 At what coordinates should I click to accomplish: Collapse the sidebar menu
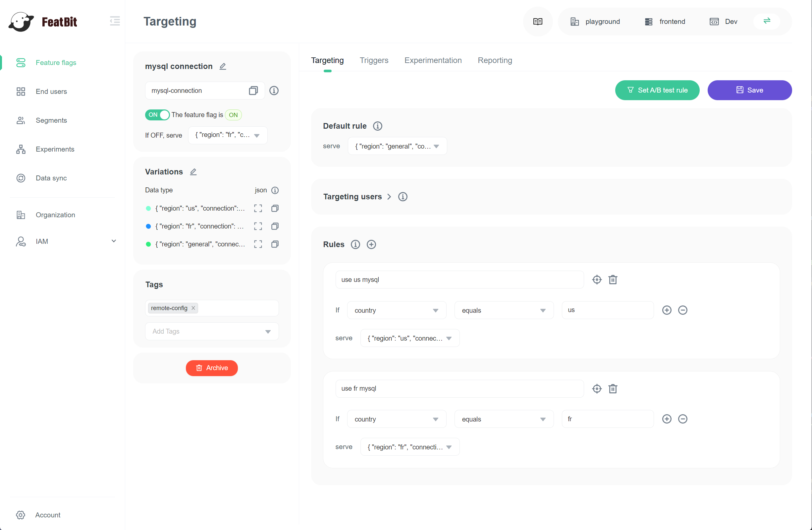[115, 21]
